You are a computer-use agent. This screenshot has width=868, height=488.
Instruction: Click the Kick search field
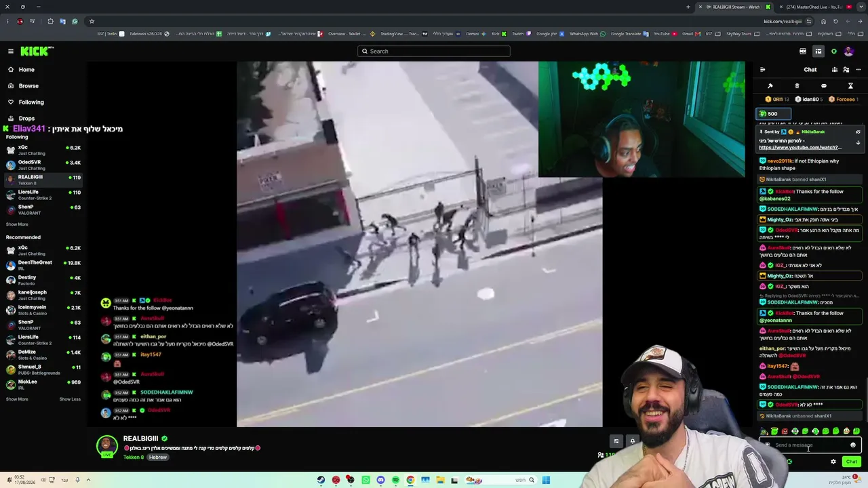point(434,51)
